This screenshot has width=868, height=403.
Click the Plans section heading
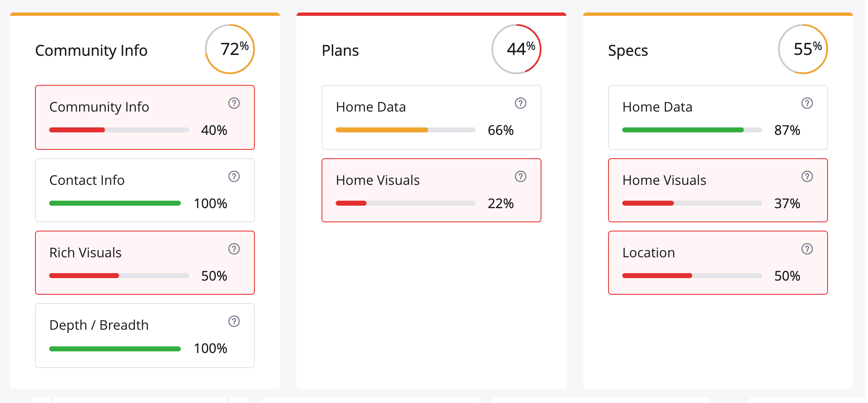tap(340, 50)
